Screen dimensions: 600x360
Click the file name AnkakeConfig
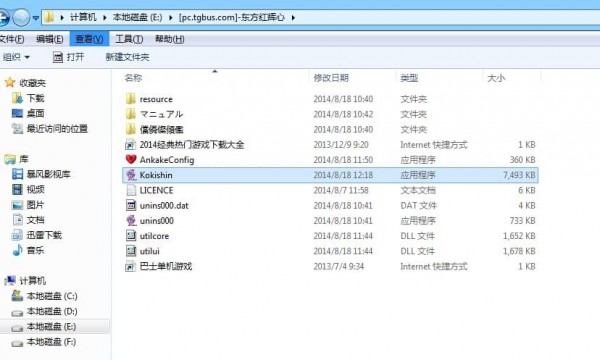click(167, 160)
